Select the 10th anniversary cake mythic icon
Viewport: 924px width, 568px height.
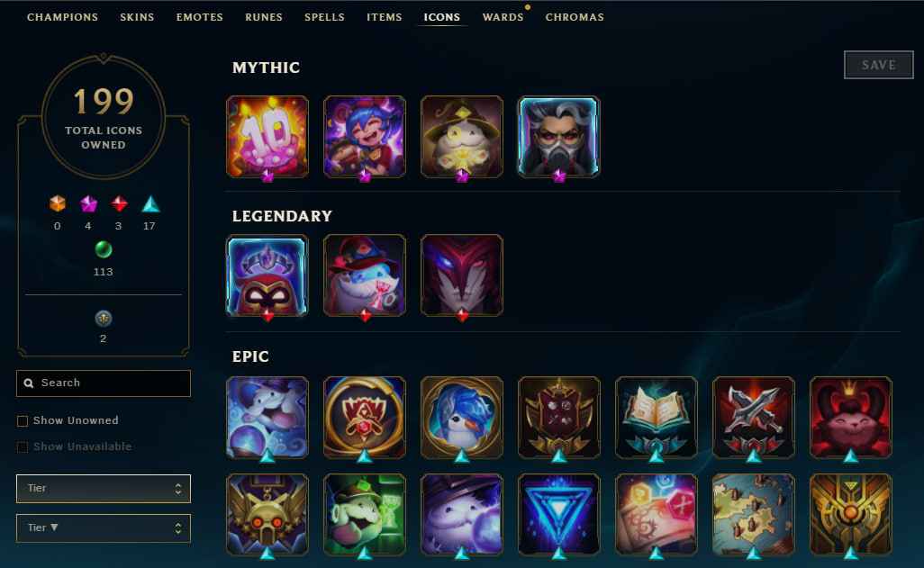(x=267, y=137)
